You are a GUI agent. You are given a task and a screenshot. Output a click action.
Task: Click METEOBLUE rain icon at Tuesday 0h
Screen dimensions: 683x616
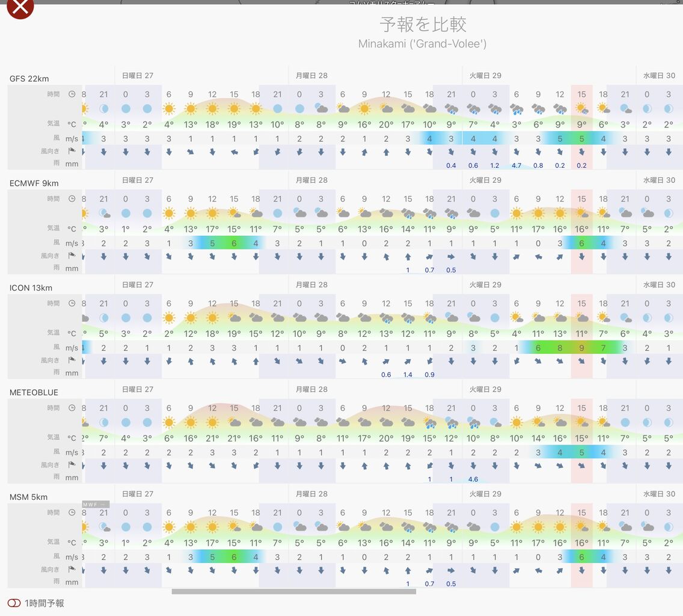click(x=473, y=423)
